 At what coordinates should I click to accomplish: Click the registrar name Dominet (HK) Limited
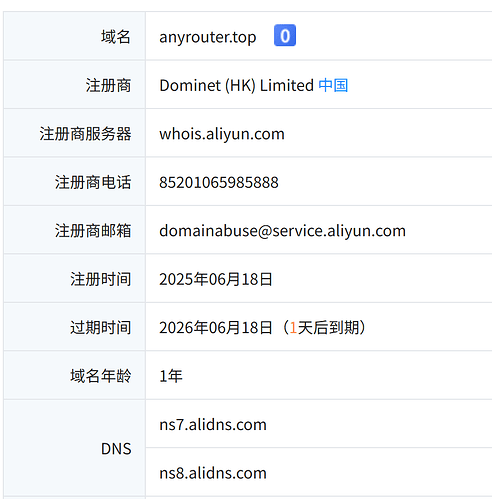tap(236, 85)
